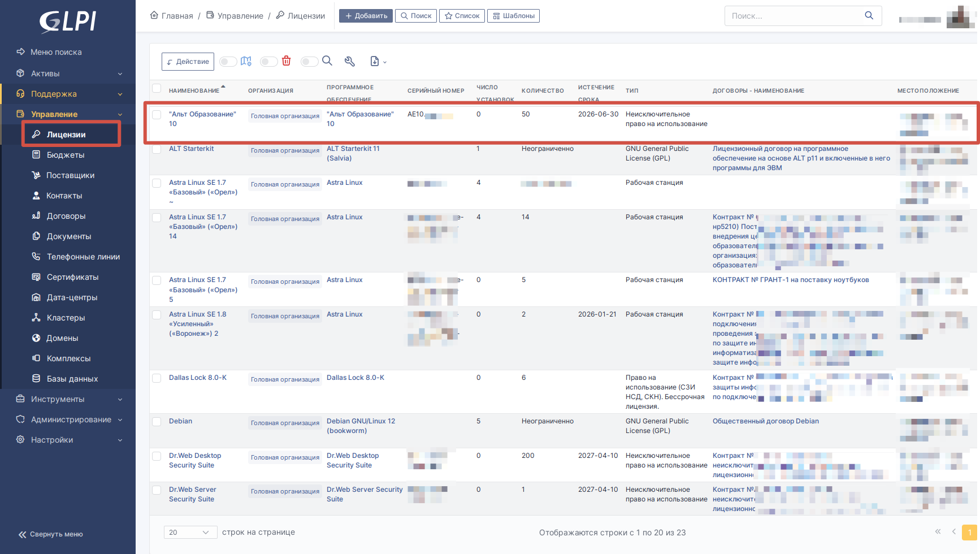Expand the Настройки menu

pyautogui.click(x=68, y=440)
